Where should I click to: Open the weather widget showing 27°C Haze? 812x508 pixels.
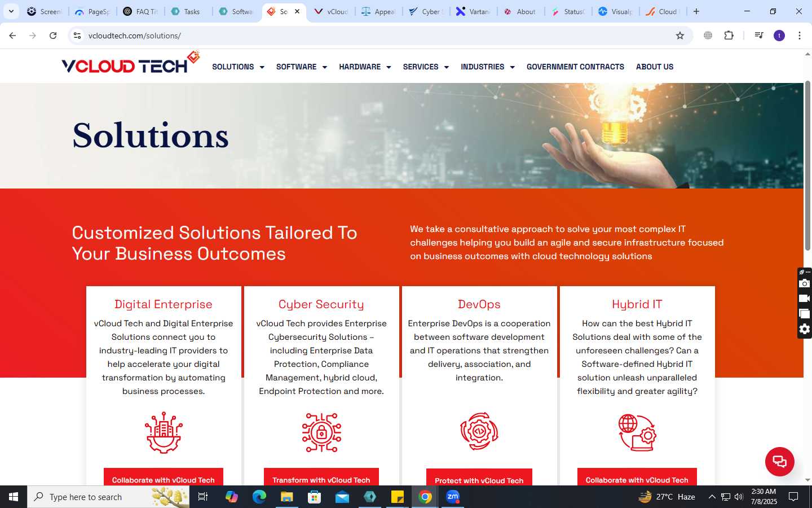click(x=667, y=497)
